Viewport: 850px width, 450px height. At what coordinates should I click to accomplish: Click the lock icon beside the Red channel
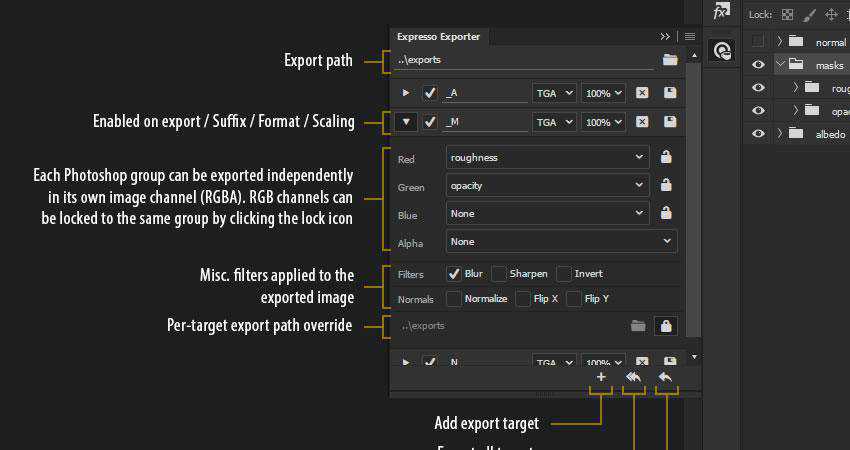tap(666, 157)
